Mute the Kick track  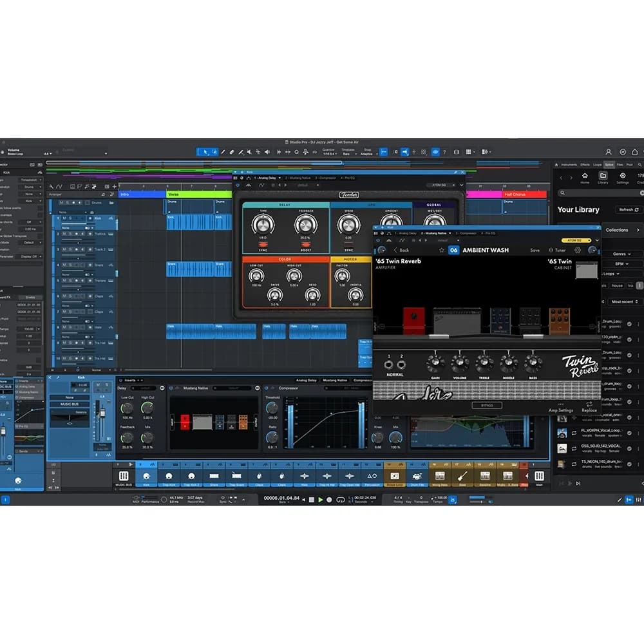pos(64,218)
